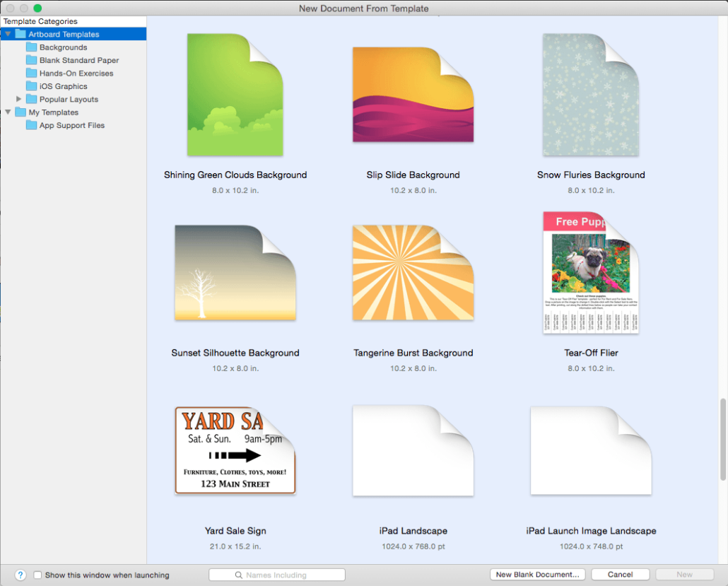Select the iPad Landscape template
This screenshot has height=586, width=728.
(x=413, y=450)
